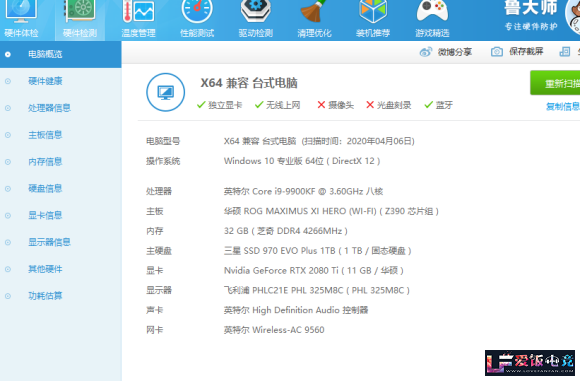Launch 性能测试 performance test icon
This screenshot has height=381, width=580.
coord(197,11)
